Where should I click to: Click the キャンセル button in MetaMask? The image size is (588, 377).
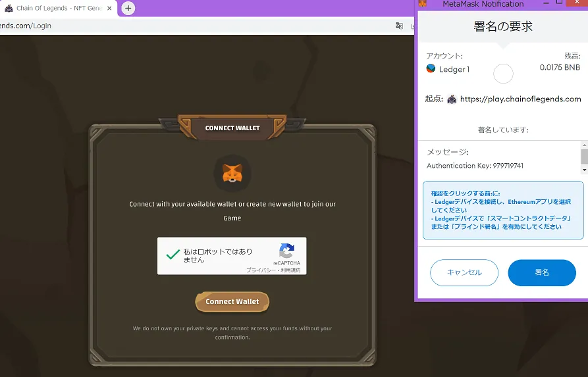tap(464, 273)
